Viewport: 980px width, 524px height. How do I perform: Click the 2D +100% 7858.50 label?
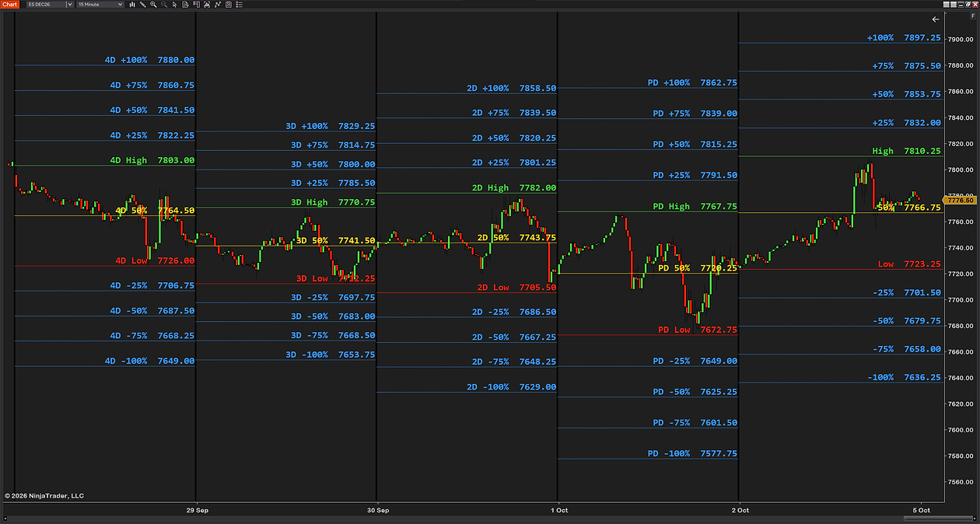(x=511, y=89)
